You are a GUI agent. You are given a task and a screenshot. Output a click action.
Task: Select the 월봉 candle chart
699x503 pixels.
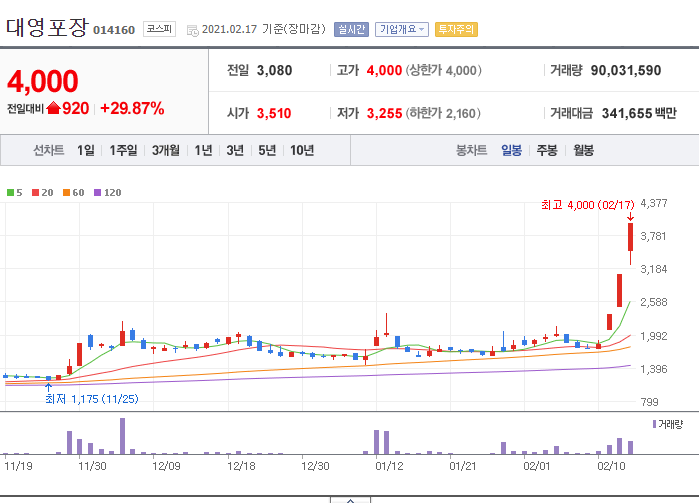tap(583, 150)
